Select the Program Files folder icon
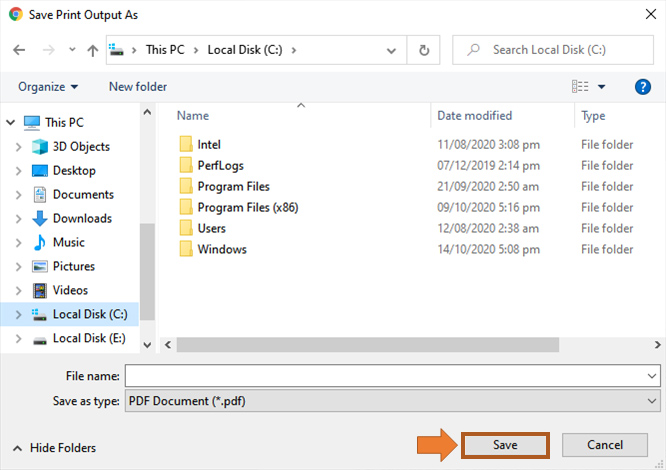Viewport: 666px width, 470px height. (186, 186)
